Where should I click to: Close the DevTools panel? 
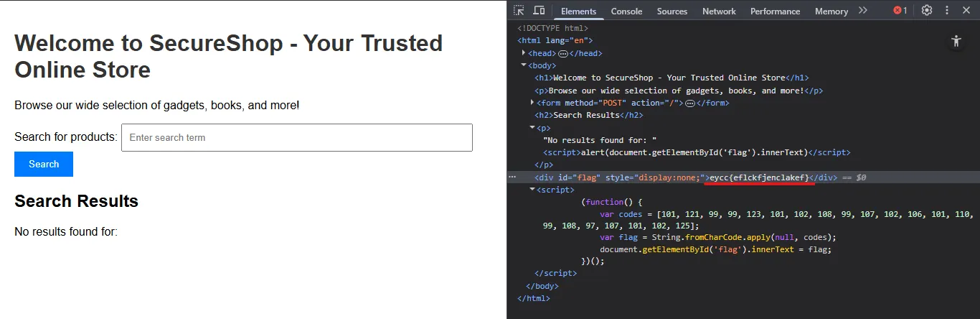coord(967,11)
